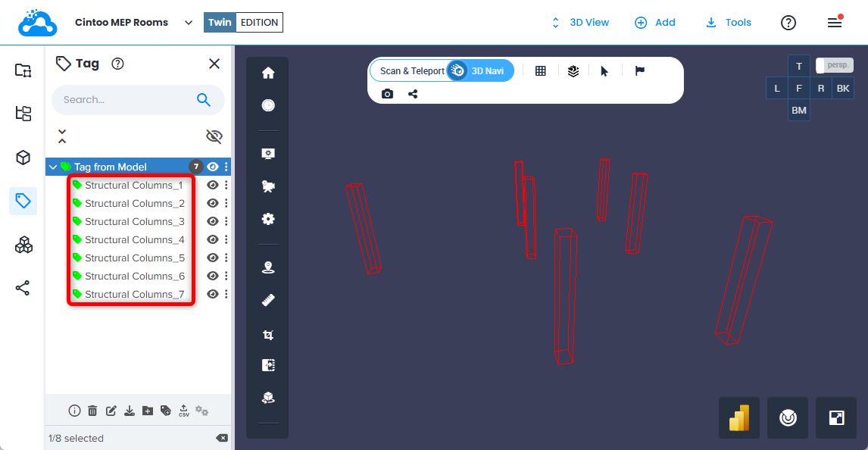Open the stacked cubes sidebar icon

(23, 245)
